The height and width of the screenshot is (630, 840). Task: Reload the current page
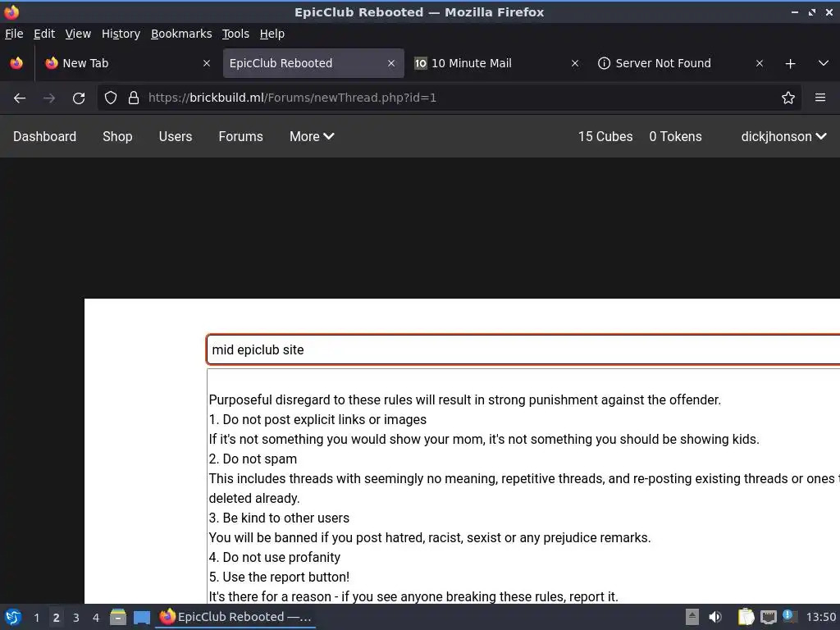click(x=79, y=98)
